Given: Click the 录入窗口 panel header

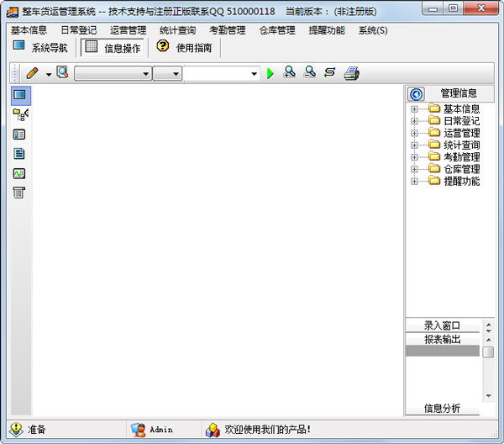Looking at the screenshot, I should pos(443,325).
